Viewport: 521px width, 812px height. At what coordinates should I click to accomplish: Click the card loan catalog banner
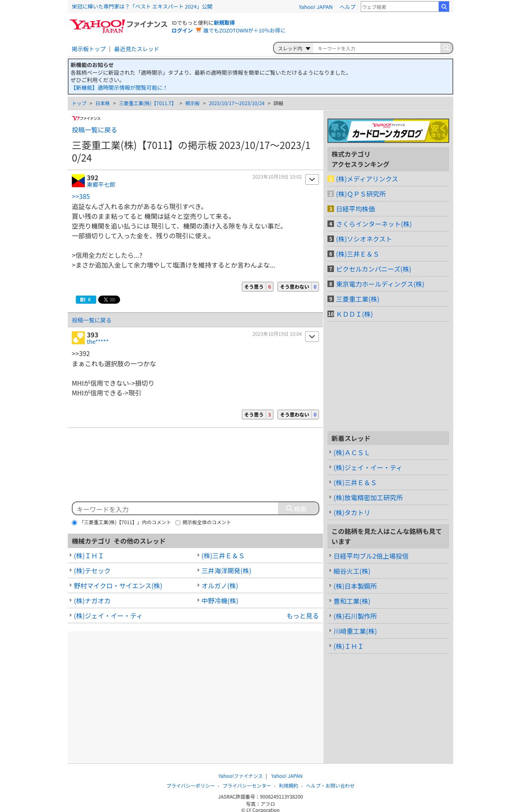(x=388, y=131)
